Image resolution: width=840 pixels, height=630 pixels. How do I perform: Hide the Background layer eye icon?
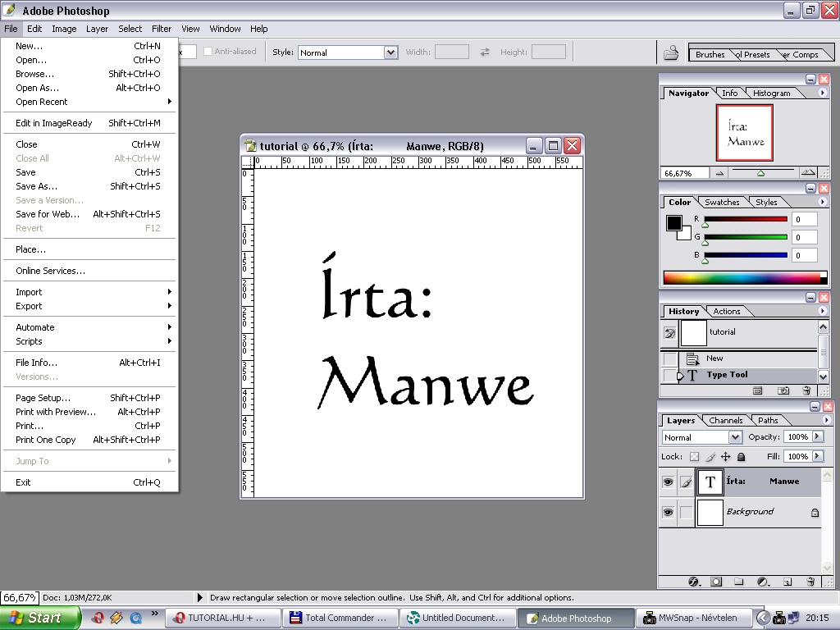[668, 512]
